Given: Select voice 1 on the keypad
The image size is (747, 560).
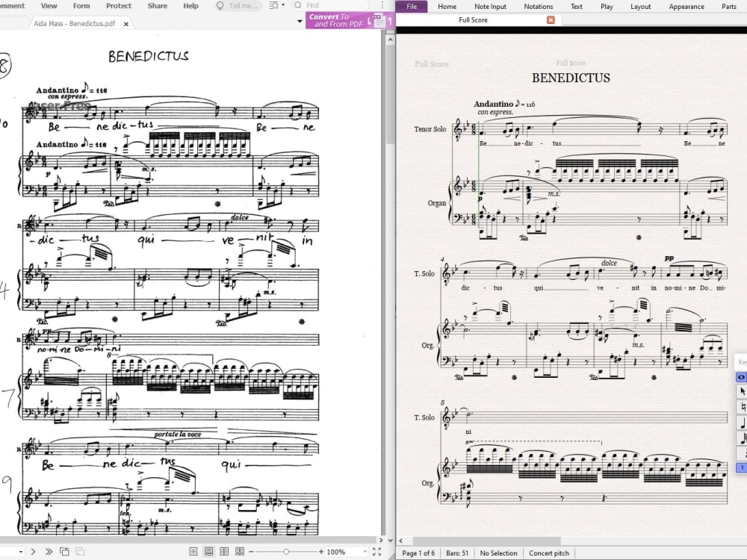Looking at the screenshot, I should click(x=742, y=467).
